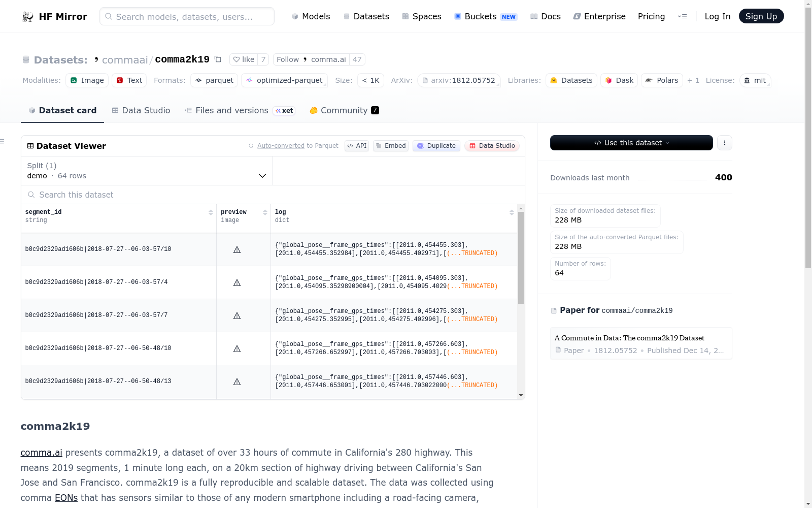Focus the main search models field
812x508 pixels.
click(187, 16)
